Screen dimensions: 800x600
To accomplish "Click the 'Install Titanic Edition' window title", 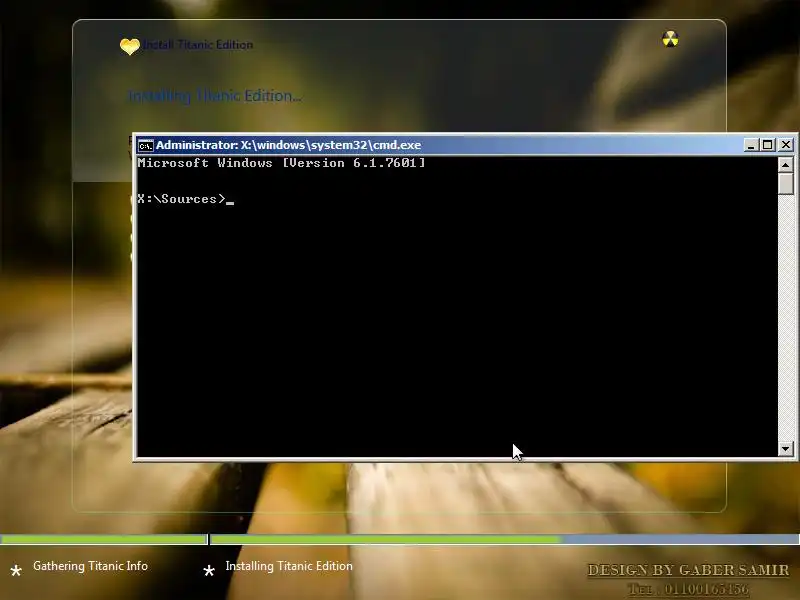I will coord(197,45).
